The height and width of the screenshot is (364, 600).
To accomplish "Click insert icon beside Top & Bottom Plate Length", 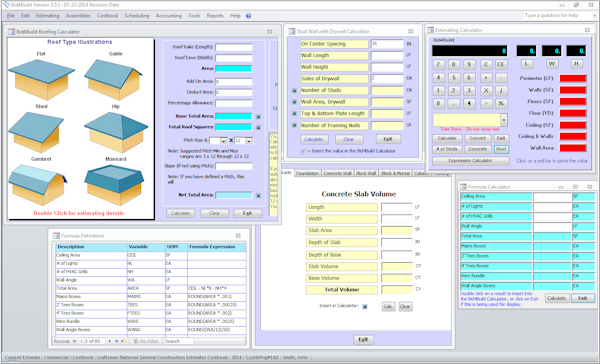I will pyautogui.click(x=294, y=114).
